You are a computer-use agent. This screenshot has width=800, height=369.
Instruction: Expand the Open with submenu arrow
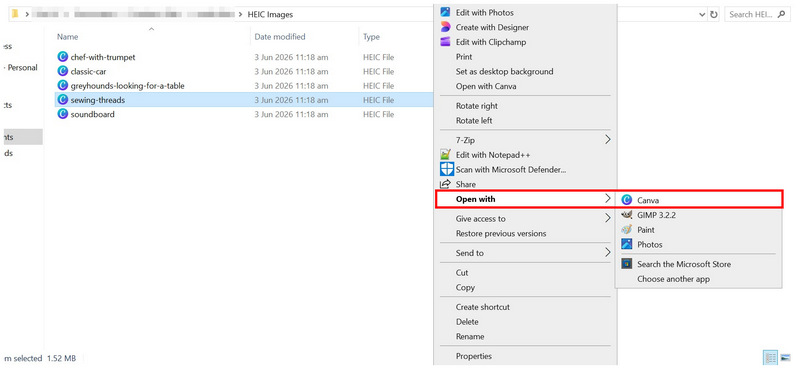click(607, 199)
